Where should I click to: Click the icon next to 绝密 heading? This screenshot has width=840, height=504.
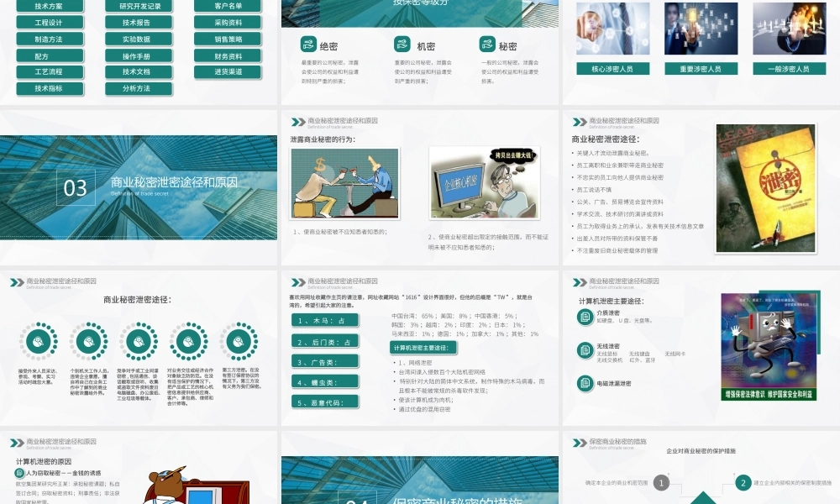pos(308,45)
